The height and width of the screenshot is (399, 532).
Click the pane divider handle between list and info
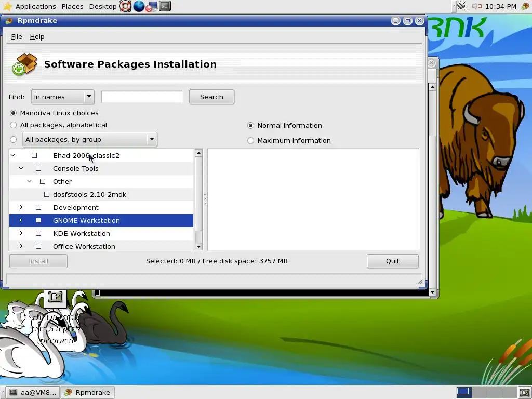tap(205, 199)
